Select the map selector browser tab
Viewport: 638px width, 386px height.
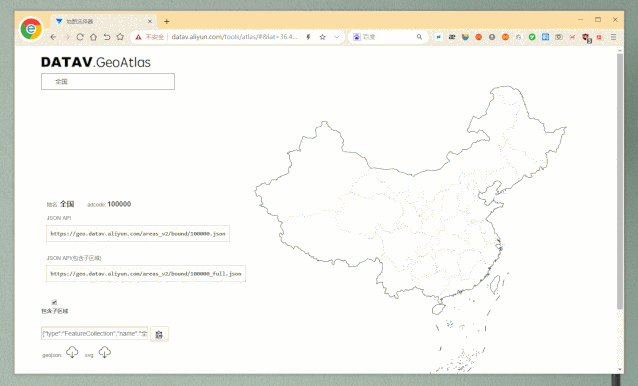pyautogui.click(x=104, y=21)
